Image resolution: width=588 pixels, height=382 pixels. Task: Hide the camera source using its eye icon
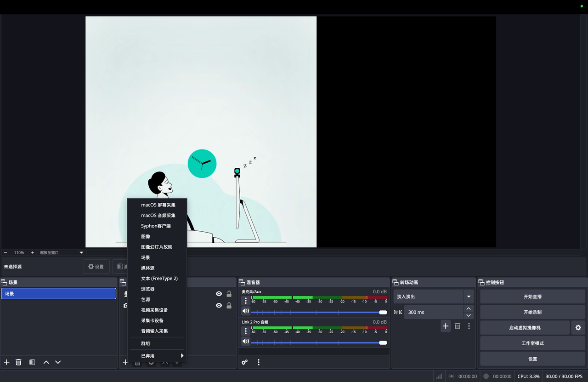point(219,305)
